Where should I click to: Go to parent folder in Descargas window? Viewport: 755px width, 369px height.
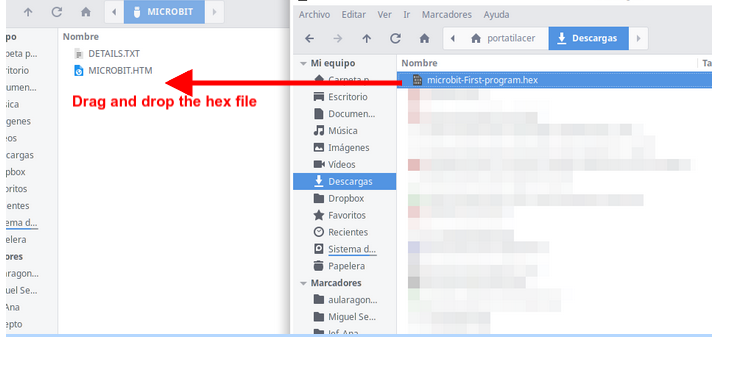point(367,39)
